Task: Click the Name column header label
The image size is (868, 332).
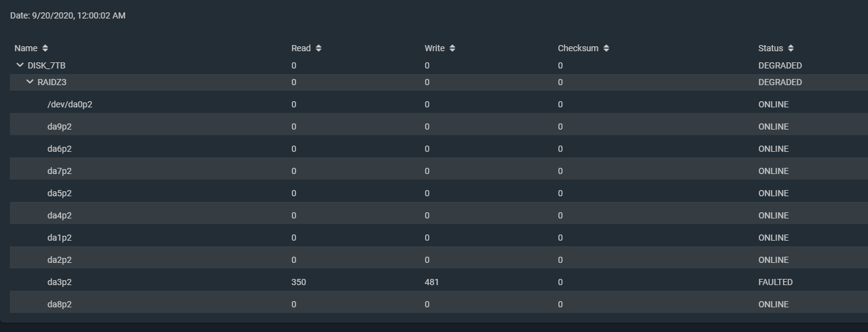Action: (x=26, y=48)
